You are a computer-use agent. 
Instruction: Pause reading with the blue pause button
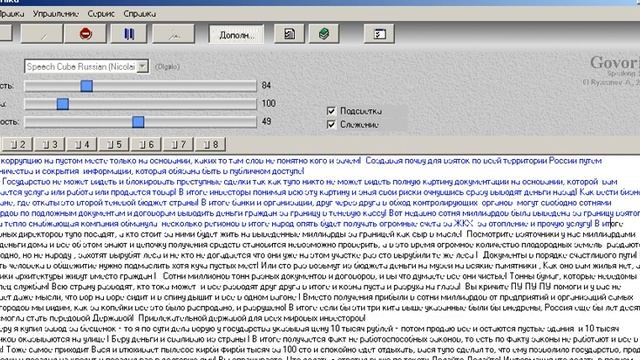[129, 33]
